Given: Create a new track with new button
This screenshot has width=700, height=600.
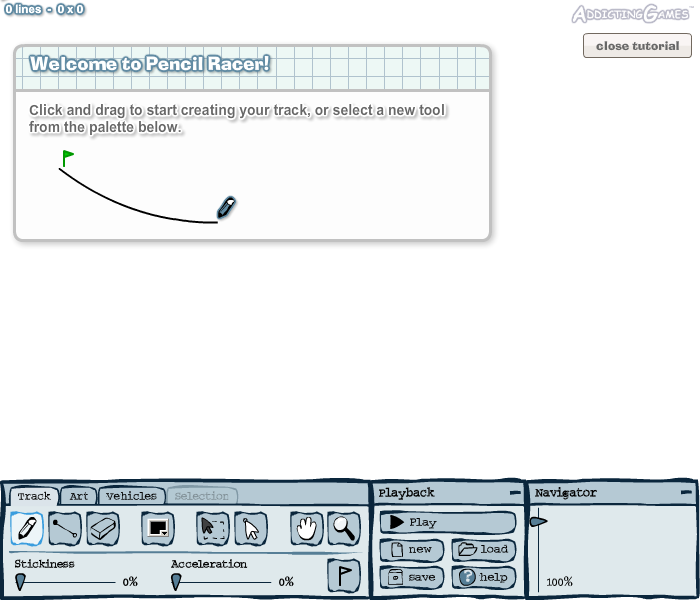Looking at the screenshot, I should tap(412, 550).
